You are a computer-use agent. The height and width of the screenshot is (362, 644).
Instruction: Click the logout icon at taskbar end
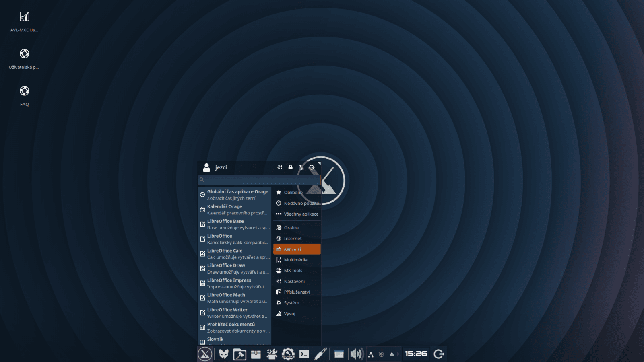click(x=438, y=354)
